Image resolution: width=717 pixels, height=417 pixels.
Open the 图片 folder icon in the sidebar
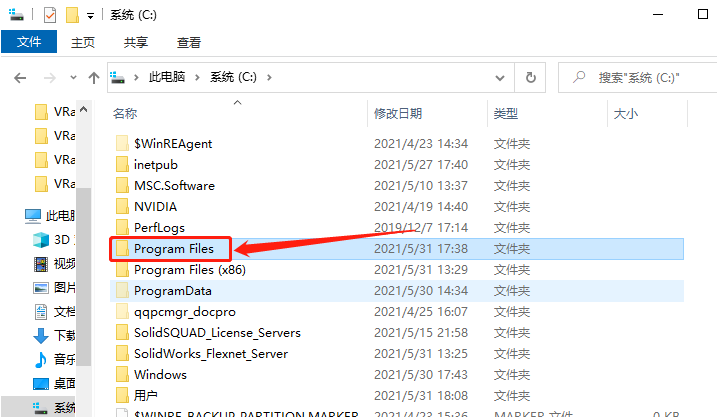(41, 288)
